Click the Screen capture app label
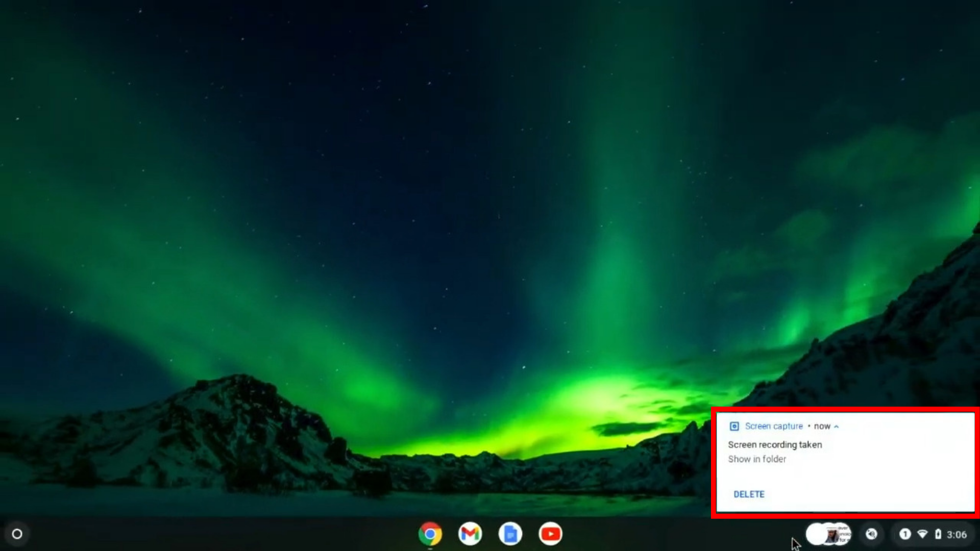This screenshot has height=551, width=980. [x=774, y=426]
